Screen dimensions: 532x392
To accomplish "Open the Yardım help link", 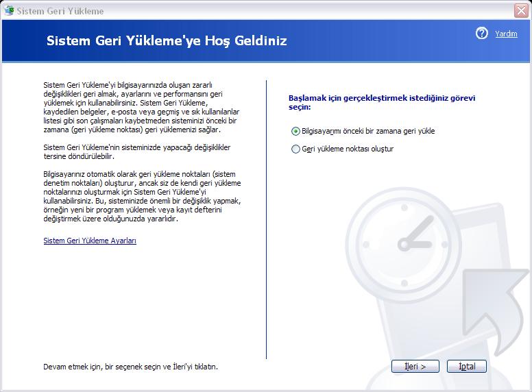I will [506, 34].
